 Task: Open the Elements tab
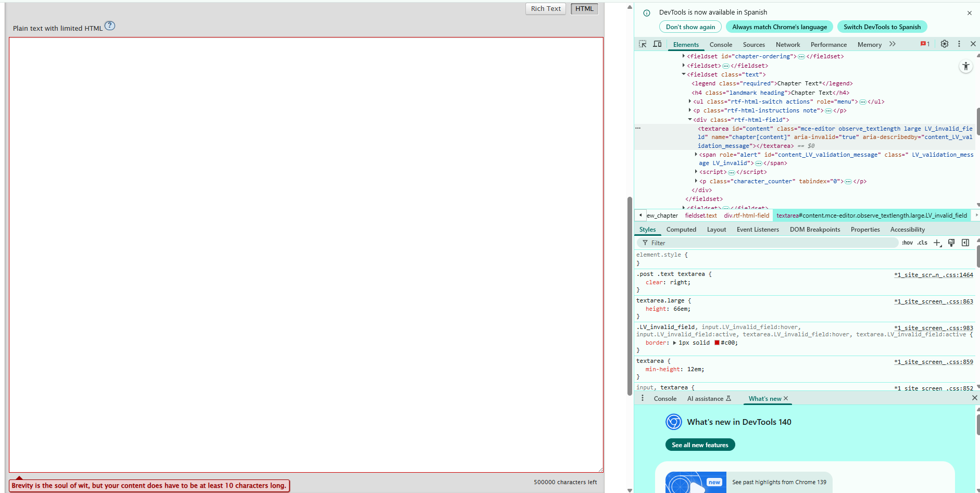coord(686,45)
